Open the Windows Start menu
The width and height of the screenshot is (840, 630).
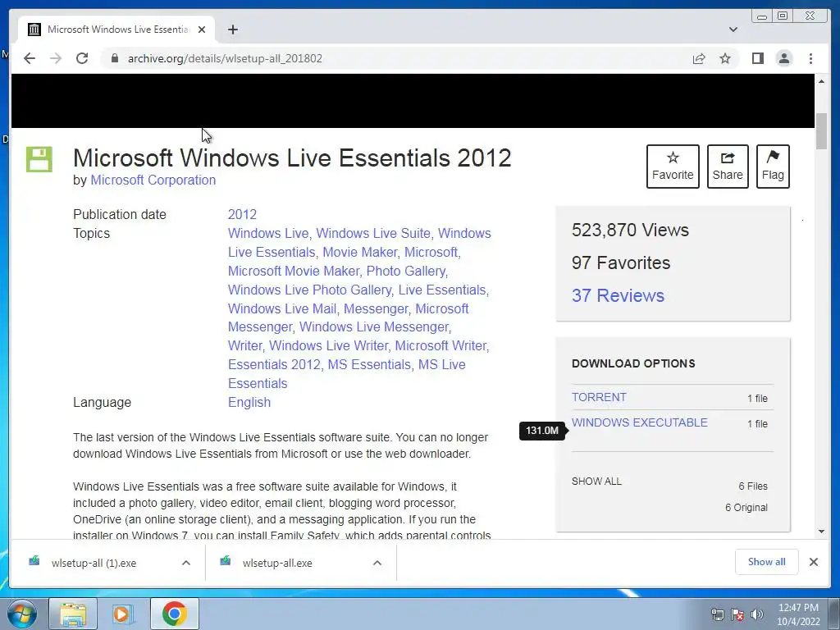pyautogui.click(x=21, y=614)
